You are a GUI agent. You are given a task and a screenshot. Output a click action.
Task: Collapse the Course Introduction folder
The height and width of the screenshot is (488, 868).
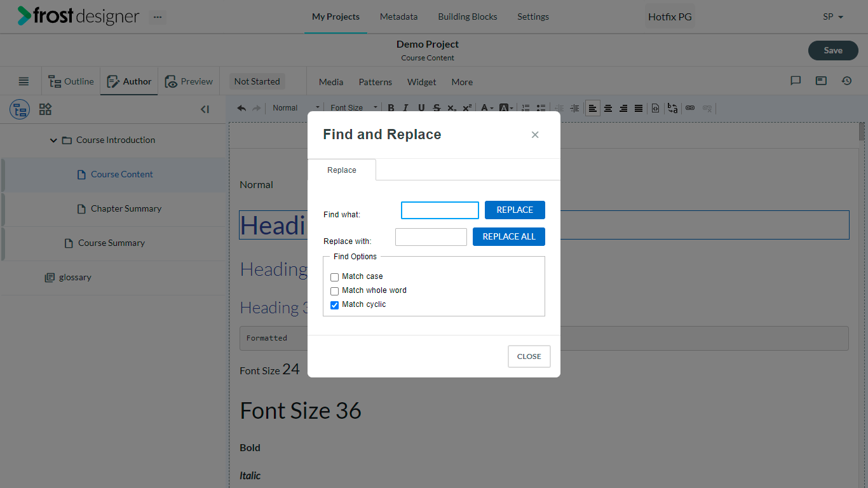coord(53,140)
